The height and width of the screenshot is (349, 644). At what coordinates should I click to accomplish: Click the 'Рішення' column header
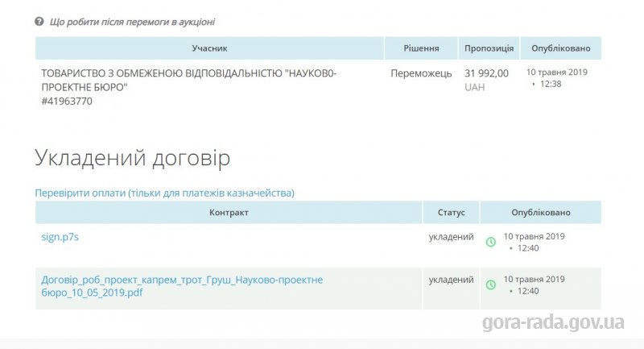[421, 48]
